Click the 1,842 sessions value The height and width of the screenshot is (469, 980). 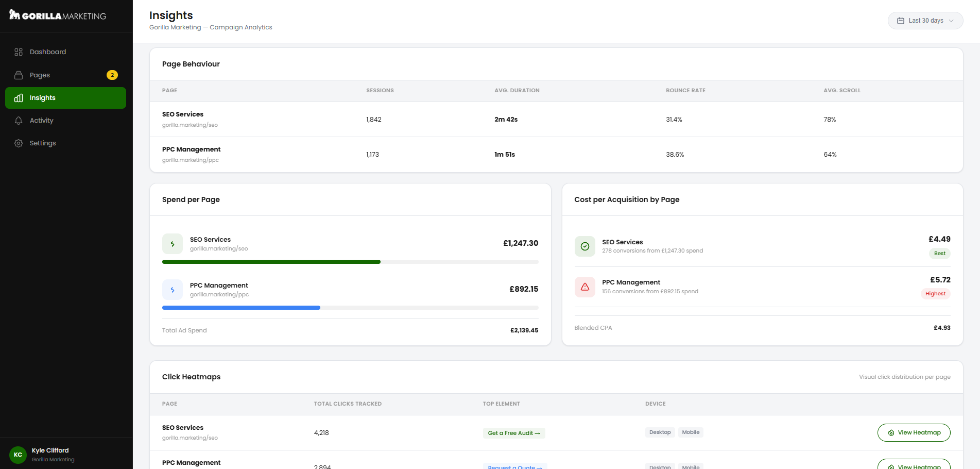(x=374, y=120)
